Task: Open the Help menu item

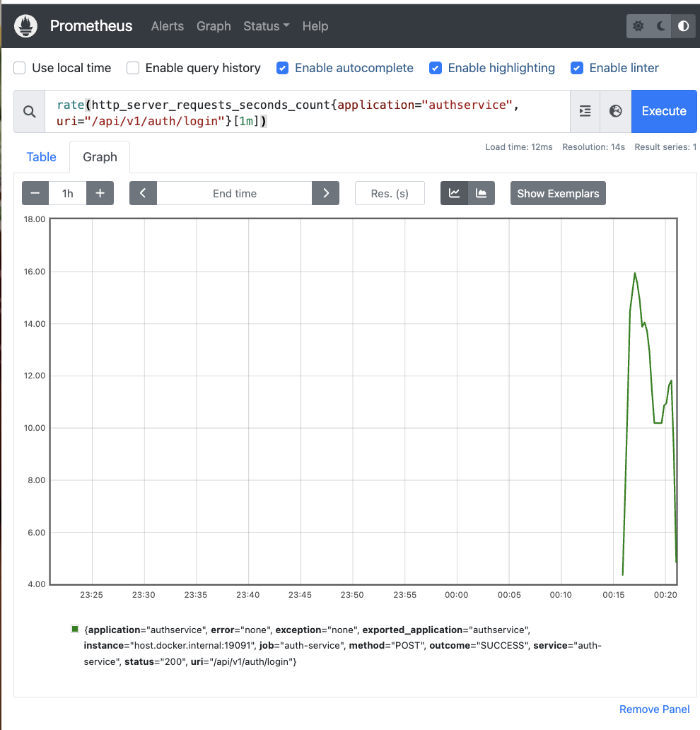Action: click(x=315, y=26)
